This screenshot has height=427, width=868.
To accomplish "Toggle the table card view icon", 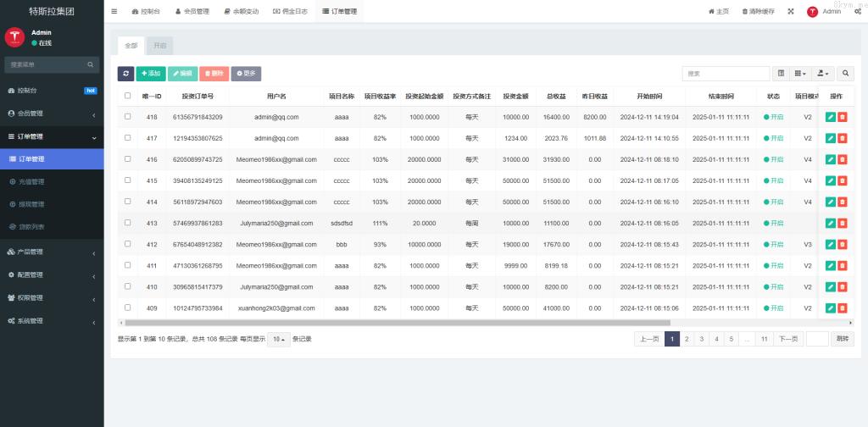I will pos(781,74).
